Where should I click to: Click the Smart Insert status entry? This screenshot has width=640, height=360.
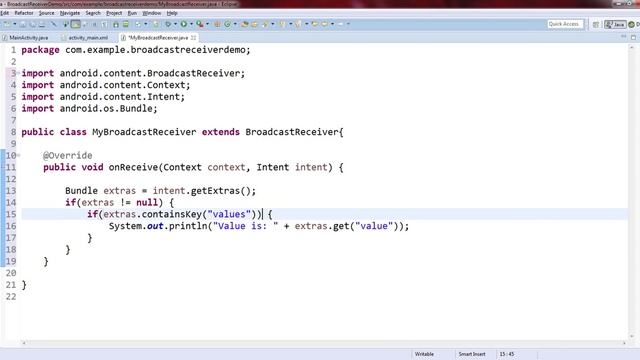coord(472,354)
